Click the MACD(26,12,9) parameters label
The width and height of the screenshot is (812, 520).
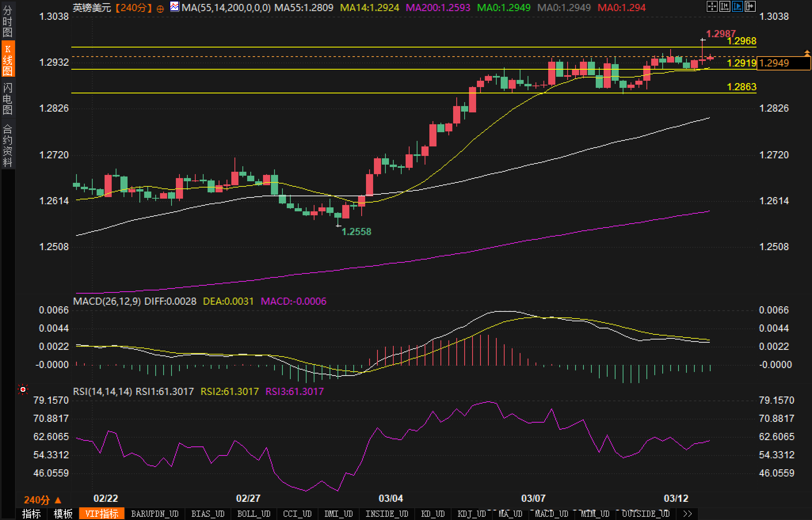click(107, 301)
